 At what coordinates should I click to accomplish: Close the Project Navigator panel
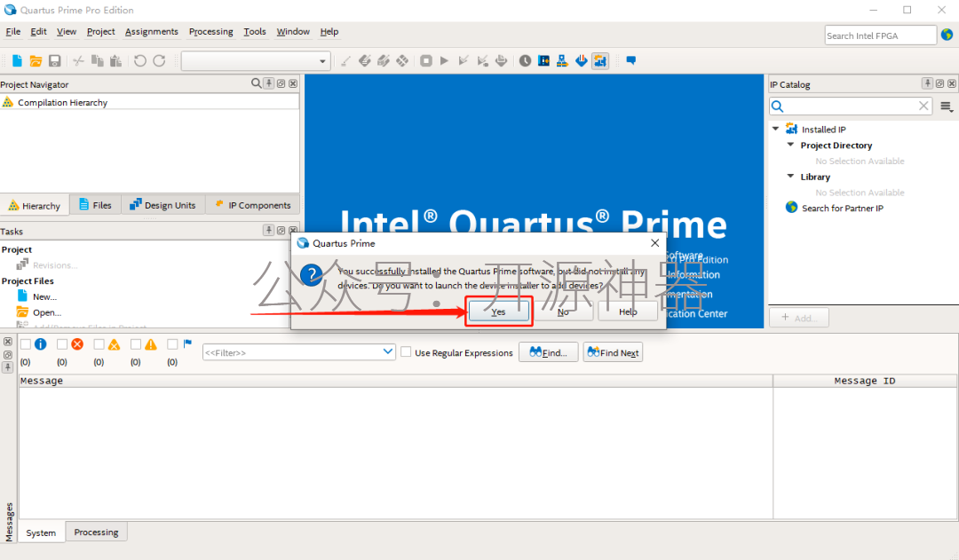pos(293,83)
